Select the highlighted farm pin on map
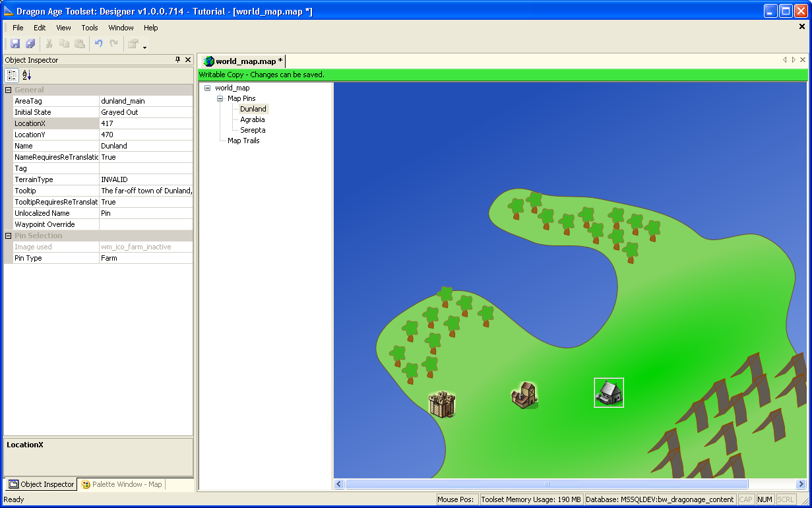 click(608, 393)
